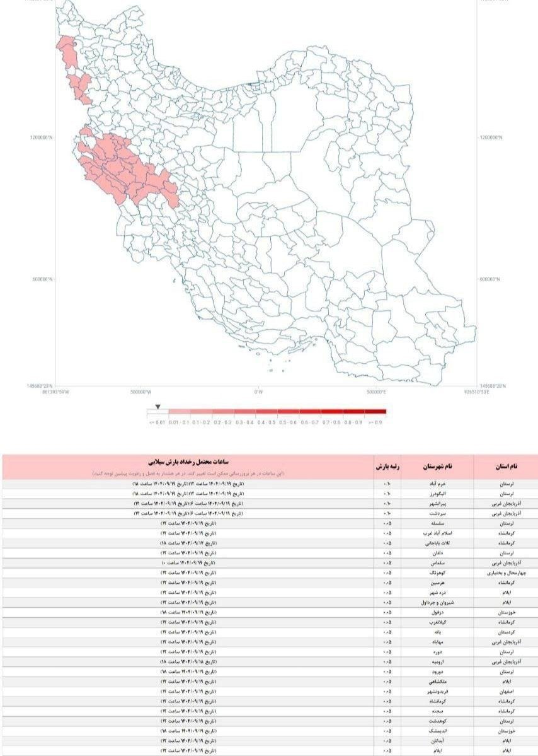This screenshot has height=756, width=538.
Task: Select the >= 0.9 darkest red legend swatch
Action: coord(375,412)
